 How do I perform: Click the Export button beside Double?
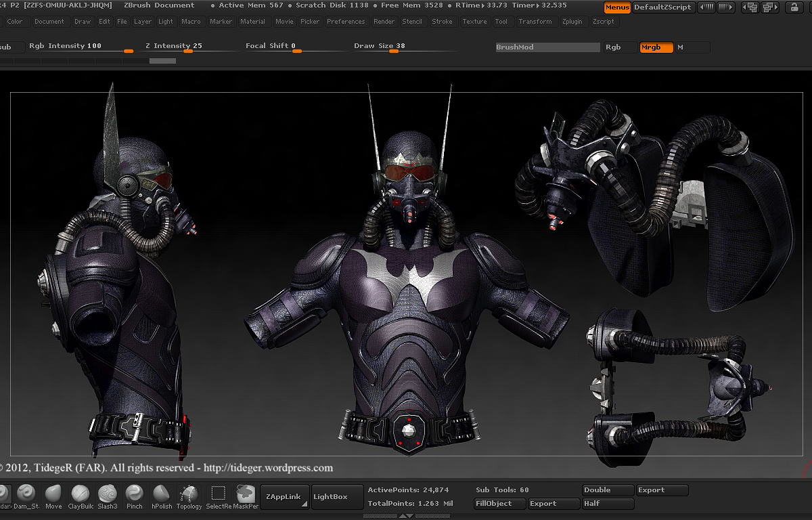(662, 490)
